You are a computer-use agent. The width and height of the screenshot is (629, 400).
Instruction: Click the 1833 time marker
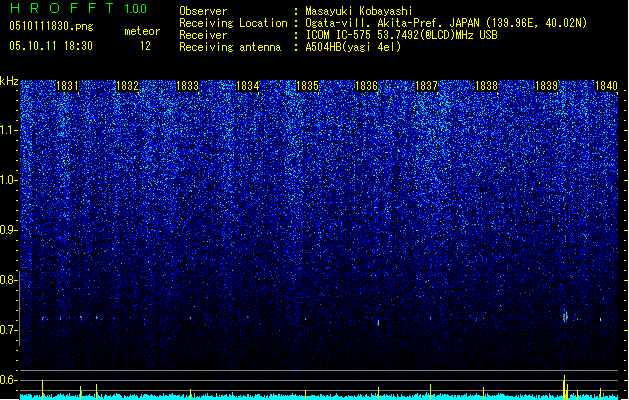[187, 86]
